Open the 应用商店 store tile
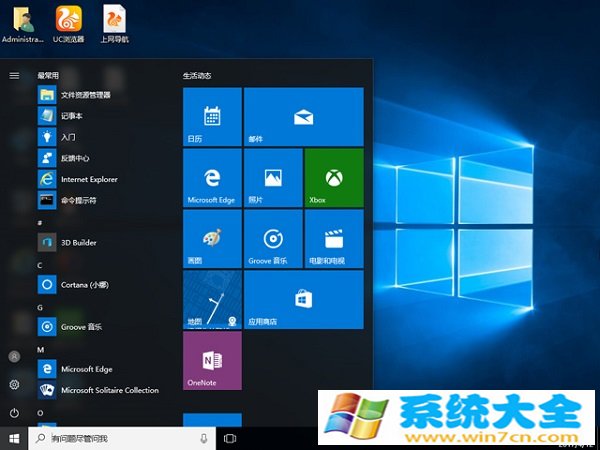This screenshot has height=450, width=600. 304,300
